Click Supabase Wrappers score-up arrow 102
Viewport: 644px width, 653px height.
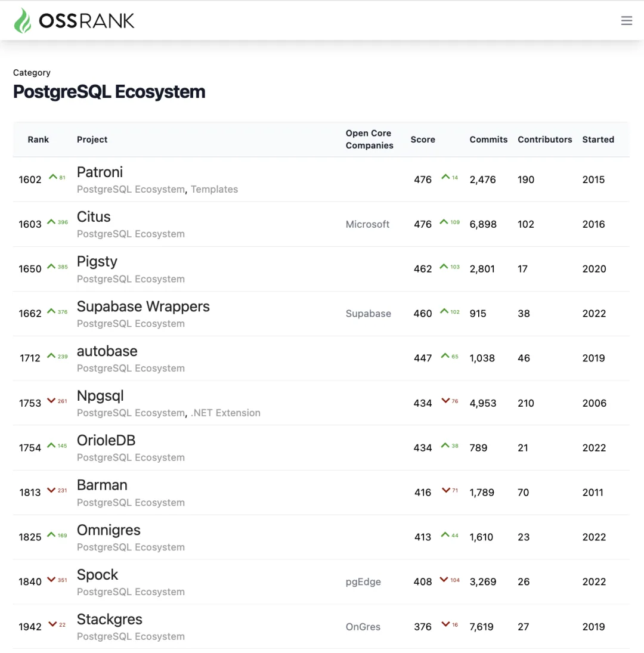(444, 311)
